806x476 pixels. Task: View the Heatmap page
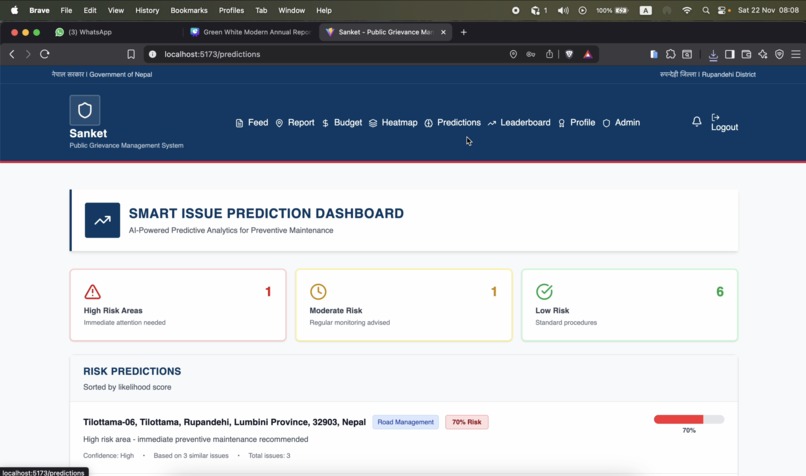[393, 123]
